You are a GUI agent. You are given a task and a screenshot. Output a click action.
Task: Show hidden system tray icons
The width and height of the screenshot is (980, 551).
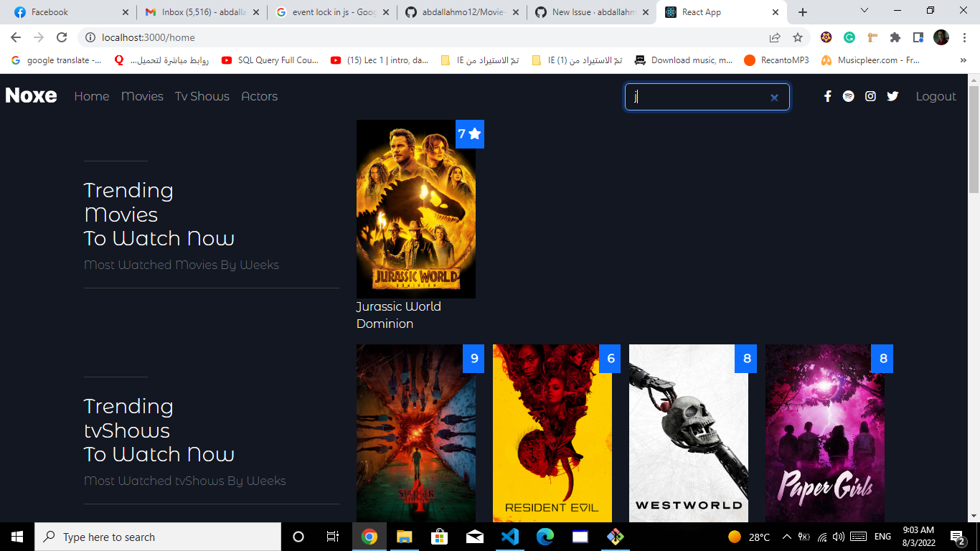pyautogui.click(x=786, y=537)
